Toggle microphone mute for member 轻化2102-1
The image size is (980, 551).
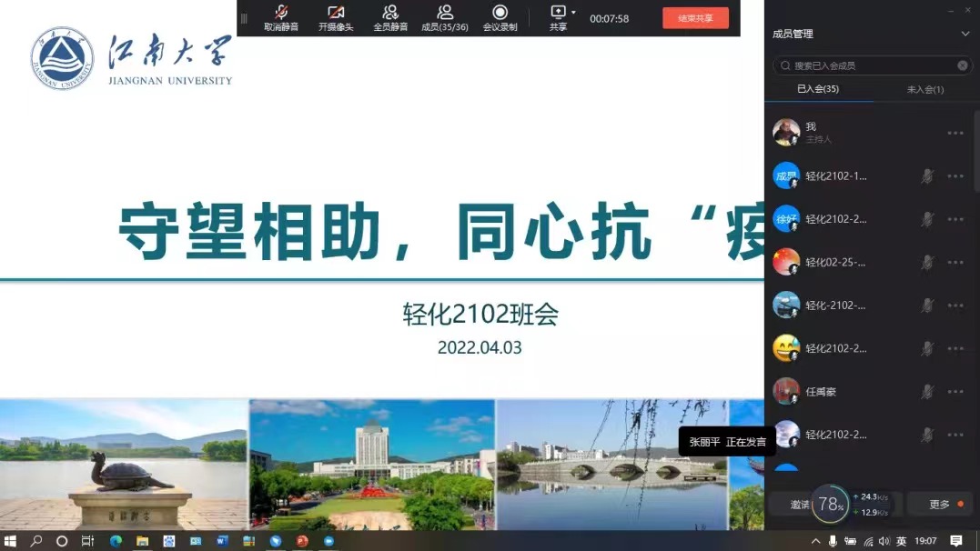pyautogui.click(x=927, y=176)
